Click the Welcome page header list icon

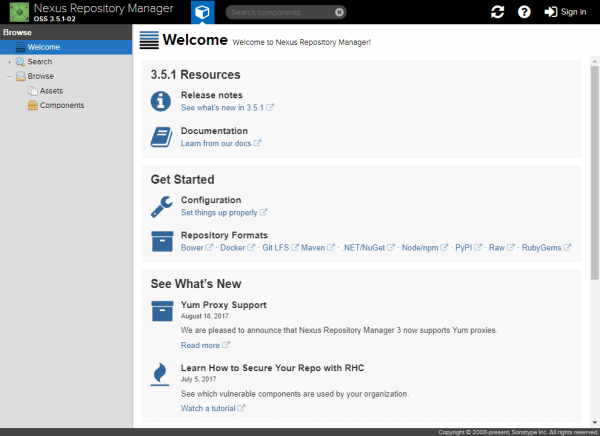point(149,40)
